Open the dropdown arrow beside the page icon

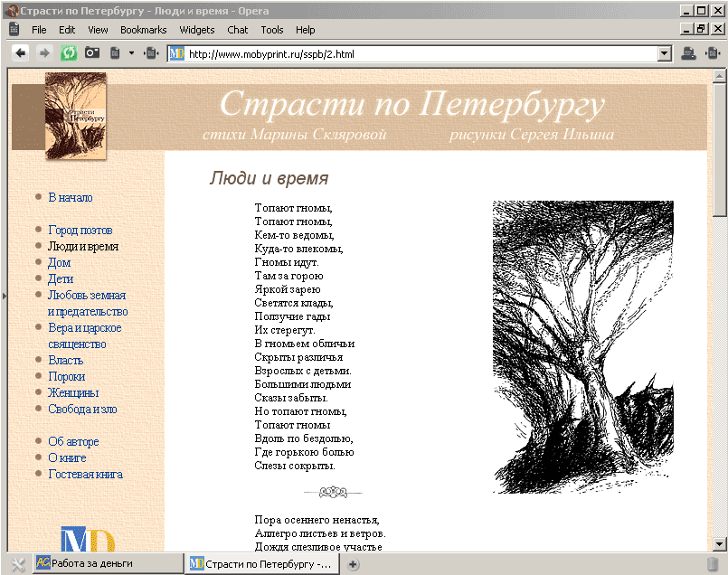(132, 53)
